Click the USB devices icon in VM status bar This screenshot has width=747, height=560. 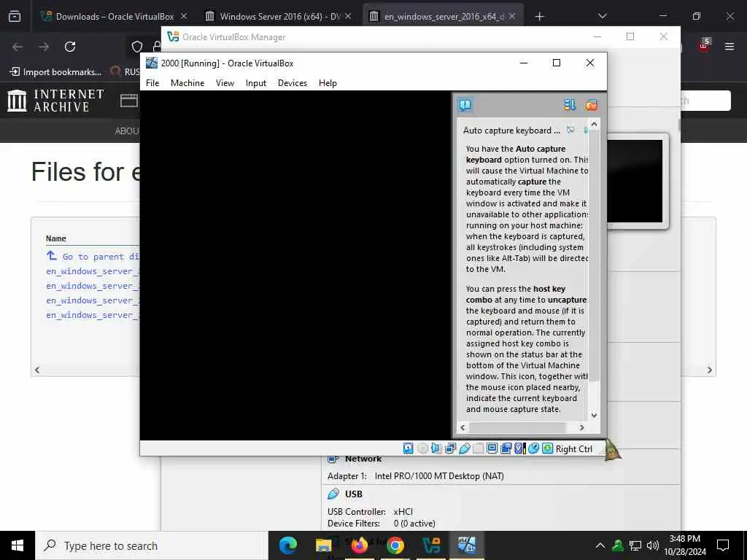pyautogui.click(x=465, y=448)
